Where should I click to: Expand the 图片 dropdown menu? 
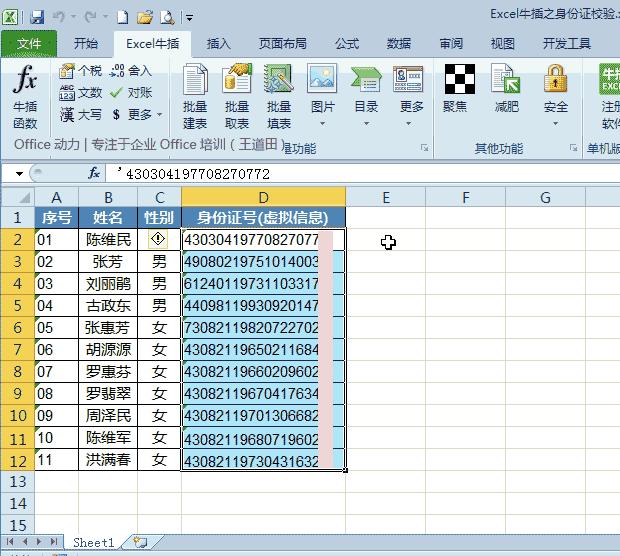pyautogui.click(x=322, y=107)
